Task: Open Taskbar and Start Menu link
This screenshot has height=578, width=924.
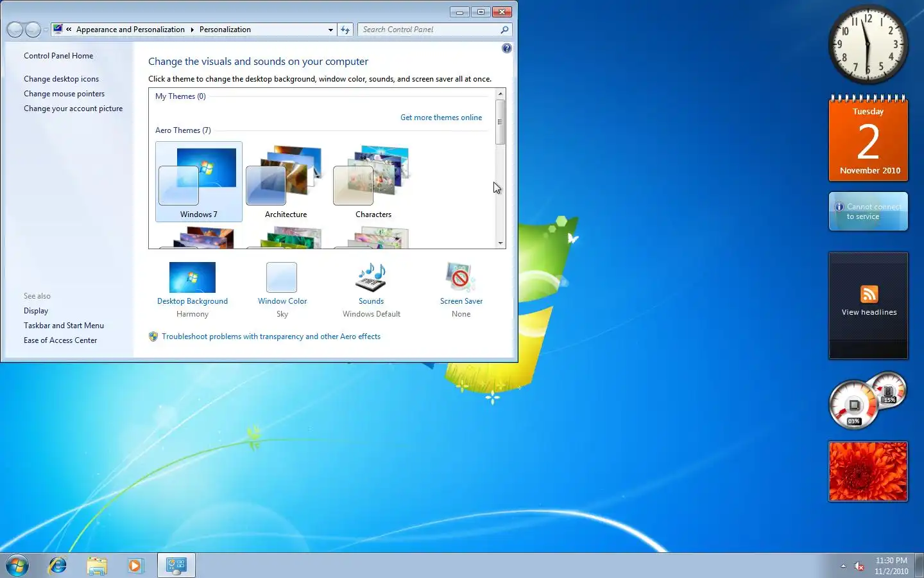Action: [x=64, y=326]
